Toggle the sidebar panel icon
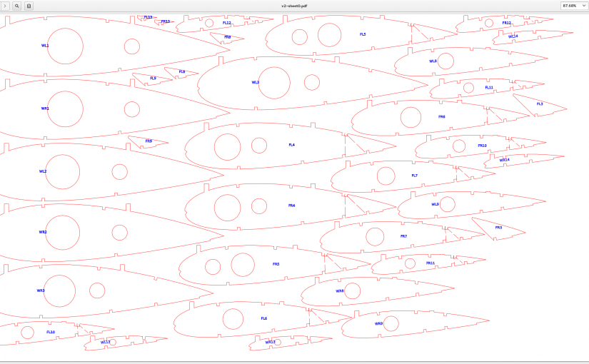589x364 pixels. point(29,5)
